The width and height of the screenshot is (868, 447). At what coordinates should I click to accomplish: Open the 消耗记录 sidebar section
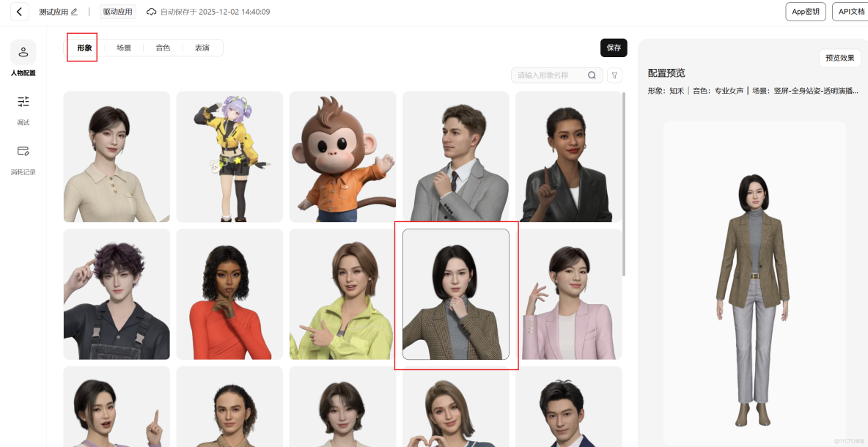coord(23,159)
